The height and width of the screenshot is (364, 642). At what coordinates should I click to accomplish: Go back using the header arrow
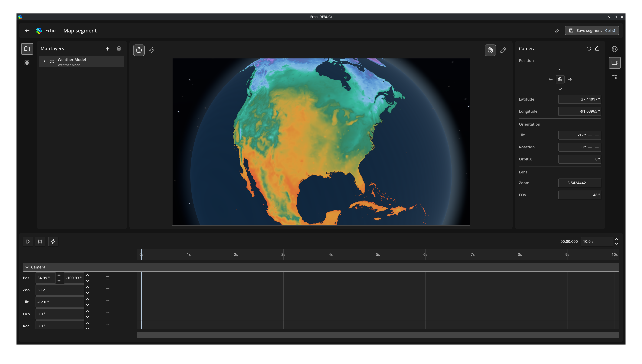[x=27, y=31]
